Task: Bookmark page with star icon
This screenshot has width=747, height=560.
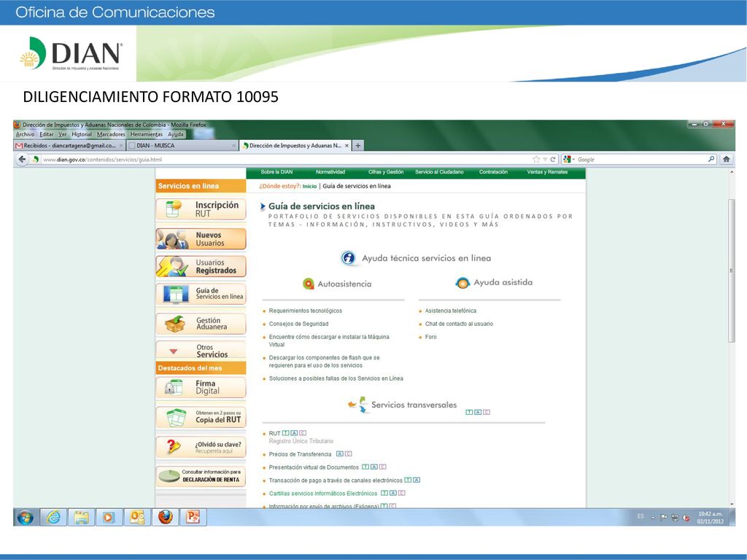Action: pyautogui.click(x=536, y=160)
